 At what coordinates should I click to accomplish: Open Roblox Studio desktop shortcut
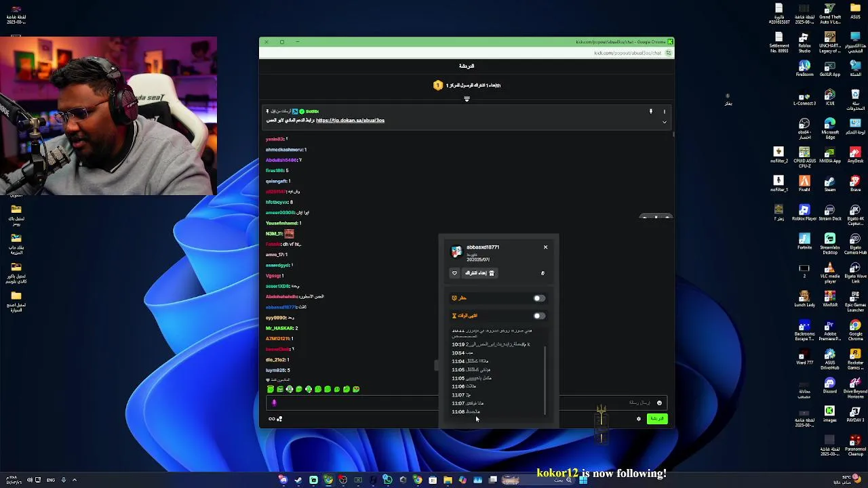point(804,43)
